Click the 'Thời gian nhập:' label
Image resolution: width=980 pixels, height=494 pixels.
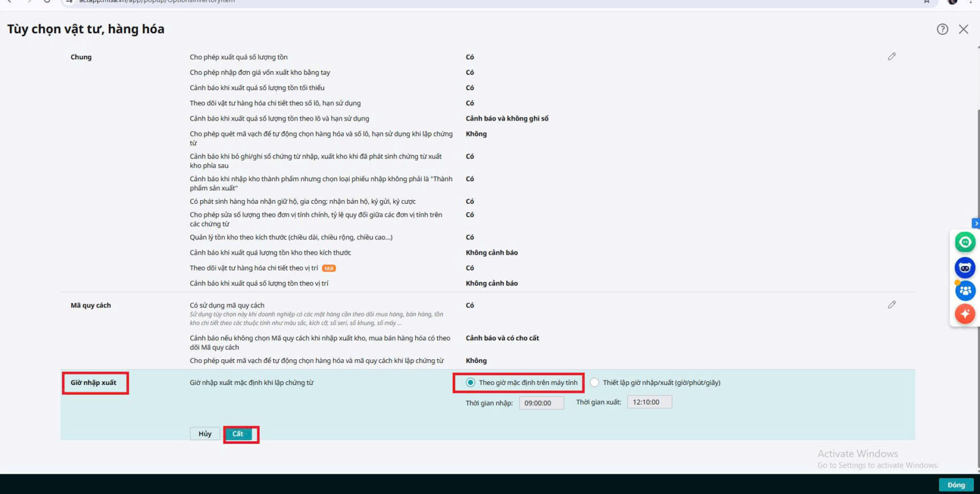tap(489, 403)
